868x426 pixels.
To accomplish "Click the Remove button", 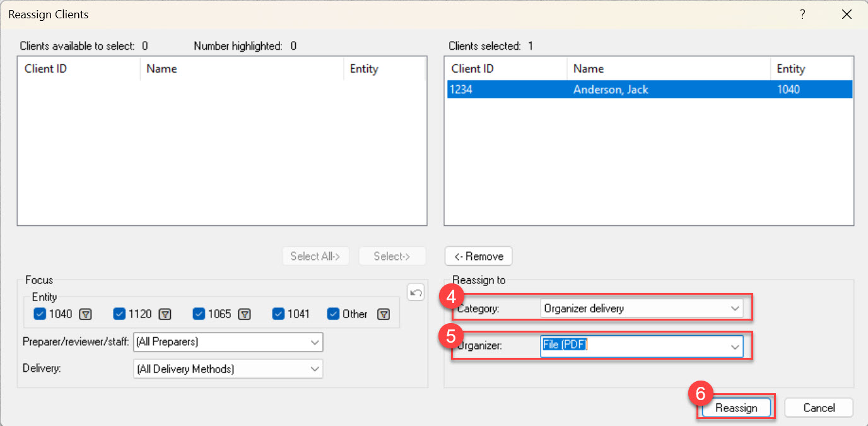I will [x=478, y=256].
